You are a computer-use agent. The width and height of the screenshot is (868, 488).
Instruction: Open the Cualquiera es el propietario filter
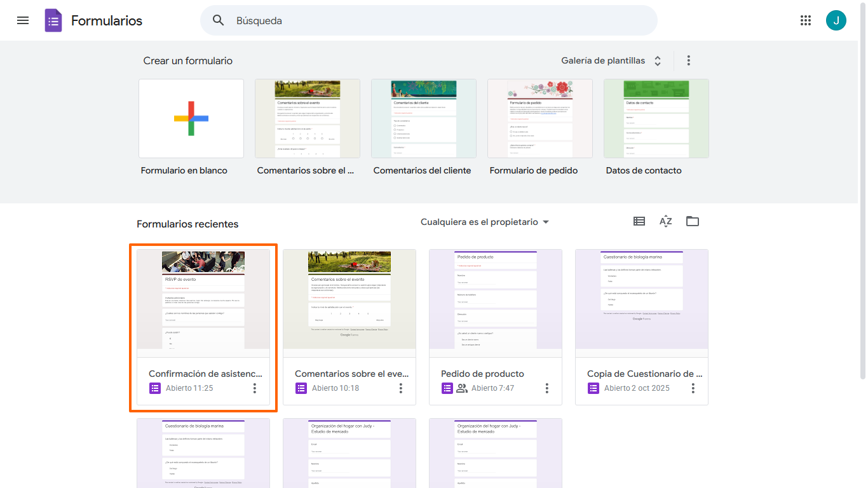[x=485, y=222]
